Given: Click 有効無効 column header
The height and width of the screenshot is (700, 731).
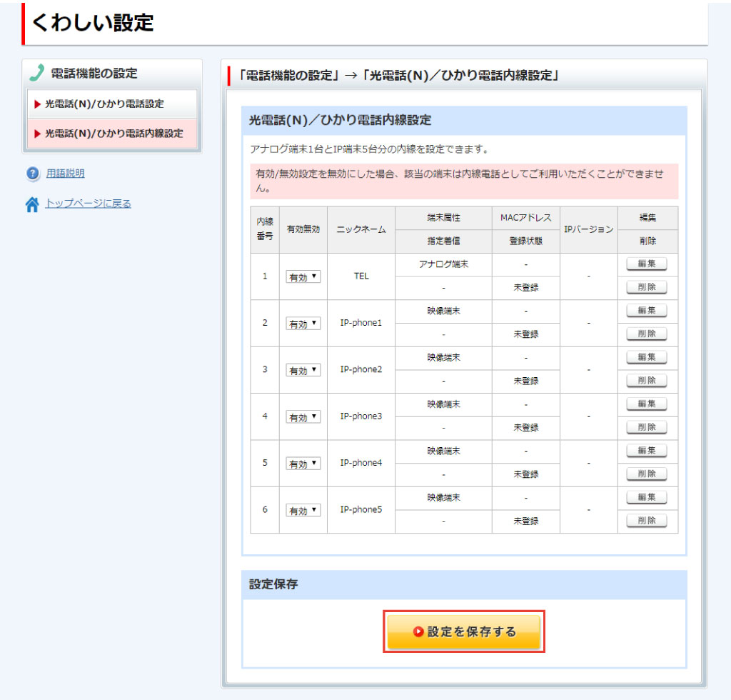Looking at the screenshot, I should (x=303, y=229).
